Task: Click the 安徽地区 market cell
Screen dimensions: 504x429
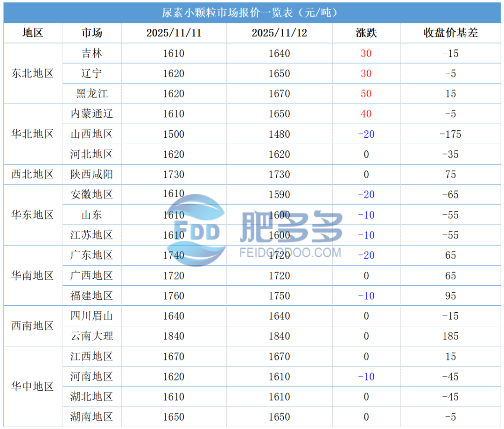Action: point(92,195)
